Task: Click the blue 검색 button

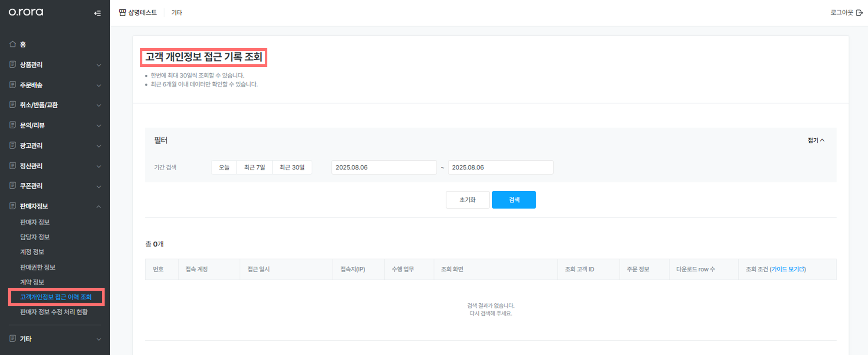Action: pos(514,200)
